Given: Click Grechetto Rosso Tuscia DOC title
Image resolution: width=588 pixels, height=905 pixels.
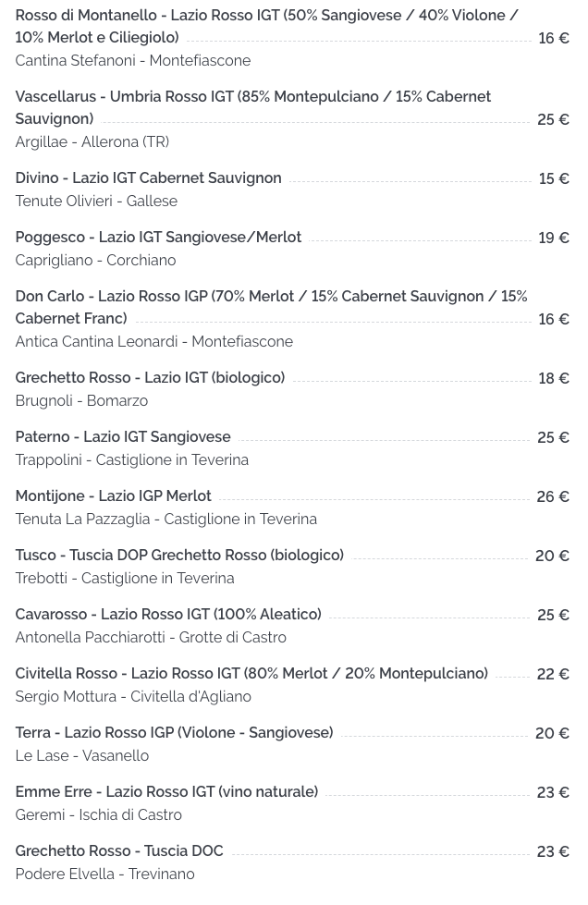Looking at the screenshot, I should point(119,850).
